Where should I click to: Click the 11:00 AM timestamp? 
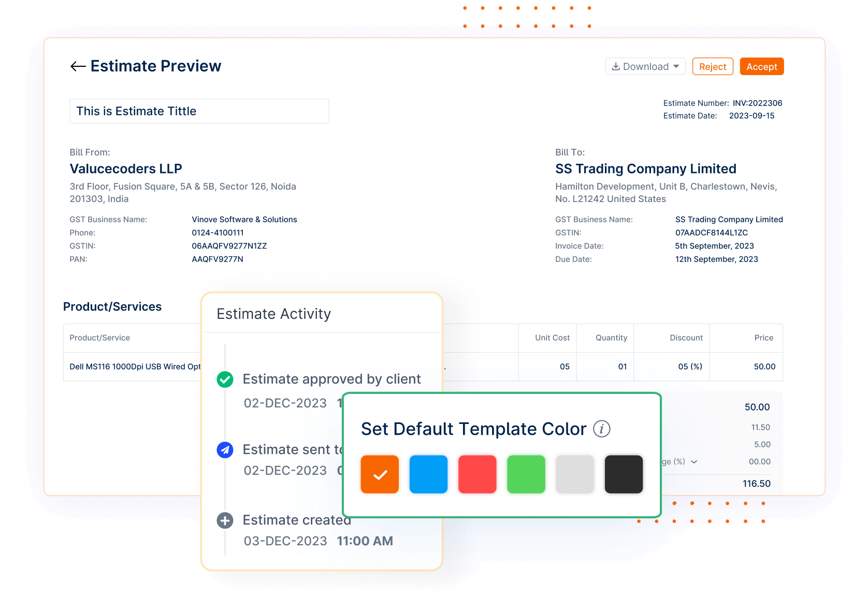(x=365, y=541)
